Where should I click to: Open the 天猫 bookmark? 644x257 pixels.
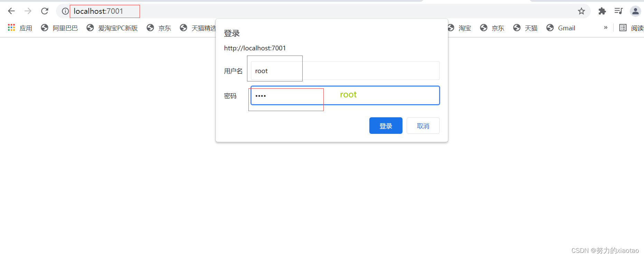click(525, 28)
